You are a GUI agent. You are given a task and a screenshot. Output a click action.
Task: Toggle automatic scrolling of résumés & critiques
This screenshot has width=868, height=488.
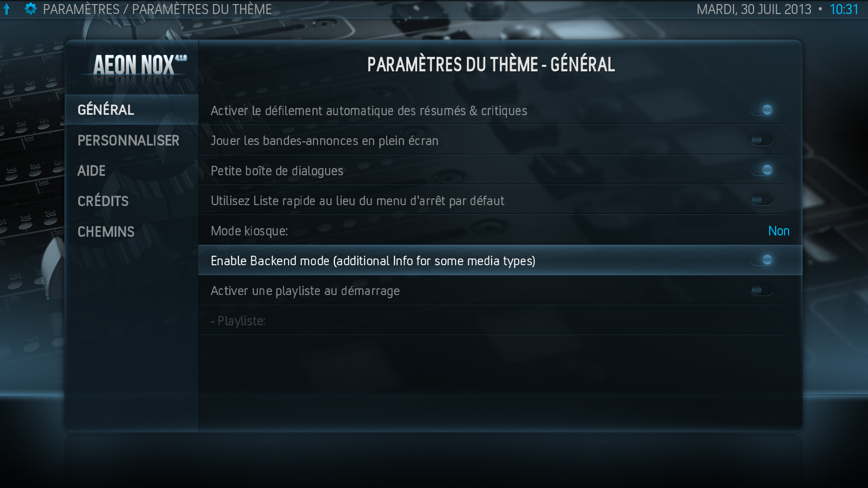click(x=762, y=110)
